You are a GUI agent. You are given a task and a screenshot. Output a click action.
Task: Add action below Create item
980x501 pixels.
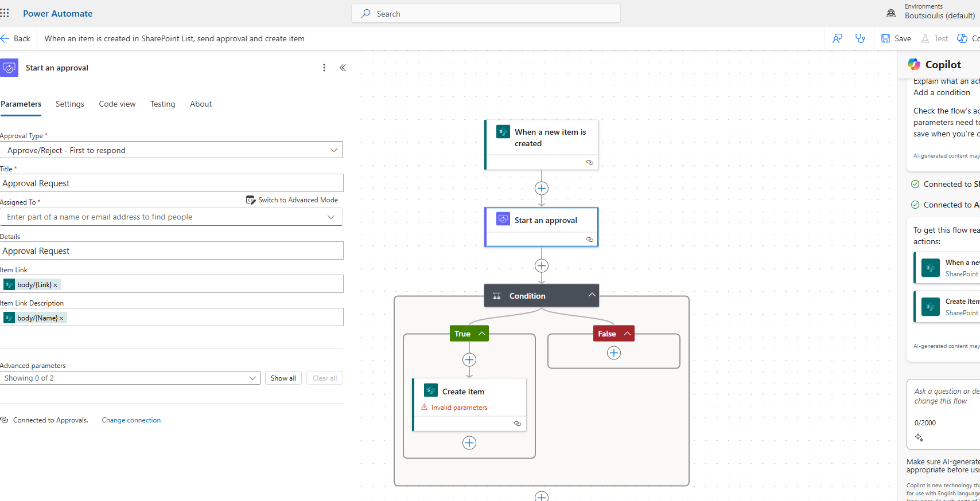click(469, 443)
